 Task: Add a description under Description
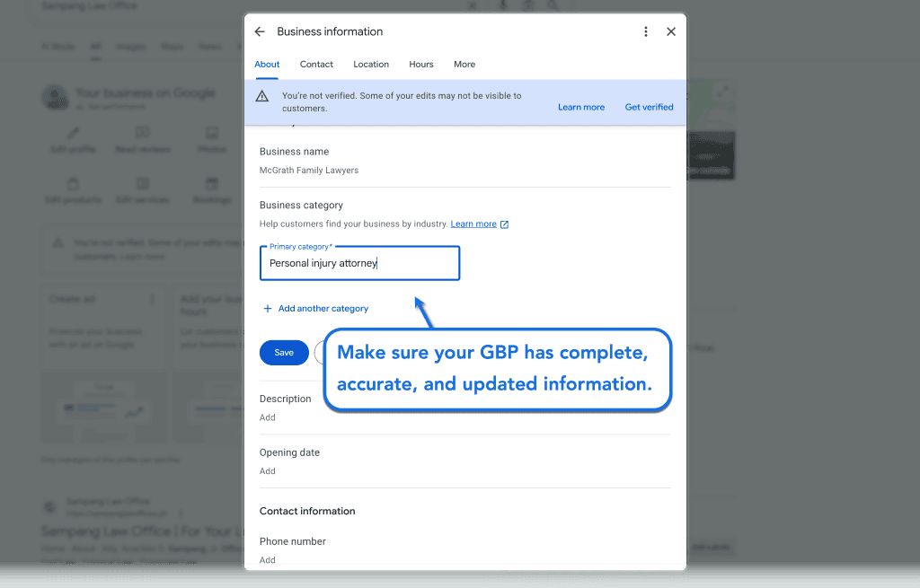(268, 417)
